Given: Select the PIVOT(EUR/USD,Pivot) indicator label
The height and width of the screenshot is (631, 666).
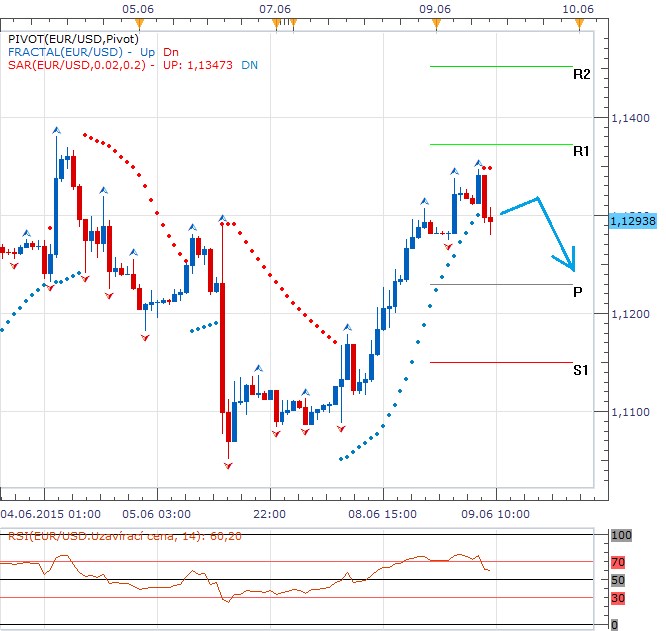Looking at the screenshot, I should (73, 38).
